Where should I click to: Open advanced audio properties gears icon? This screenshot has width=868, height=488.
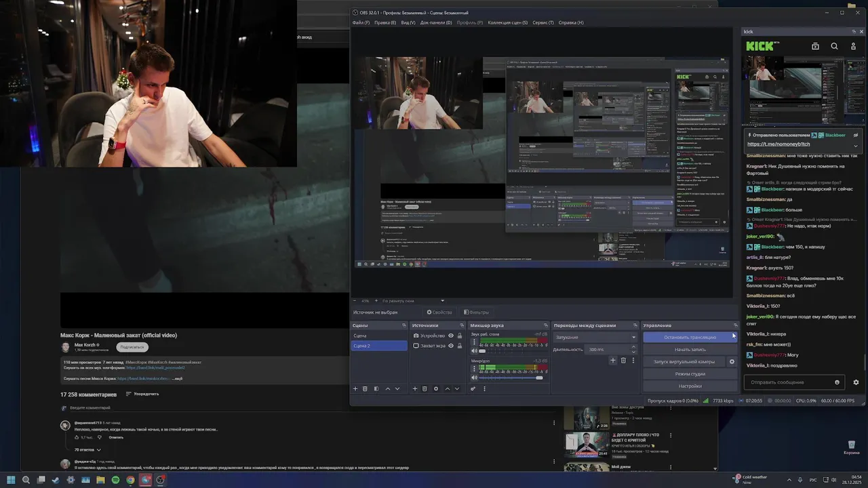click(x=473, y=389)
